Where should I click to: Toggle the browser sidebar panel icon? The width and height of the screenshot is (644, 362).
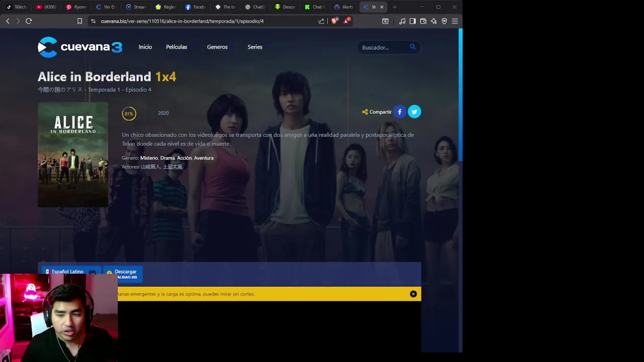pyautogui.click(x=413, y=21)
